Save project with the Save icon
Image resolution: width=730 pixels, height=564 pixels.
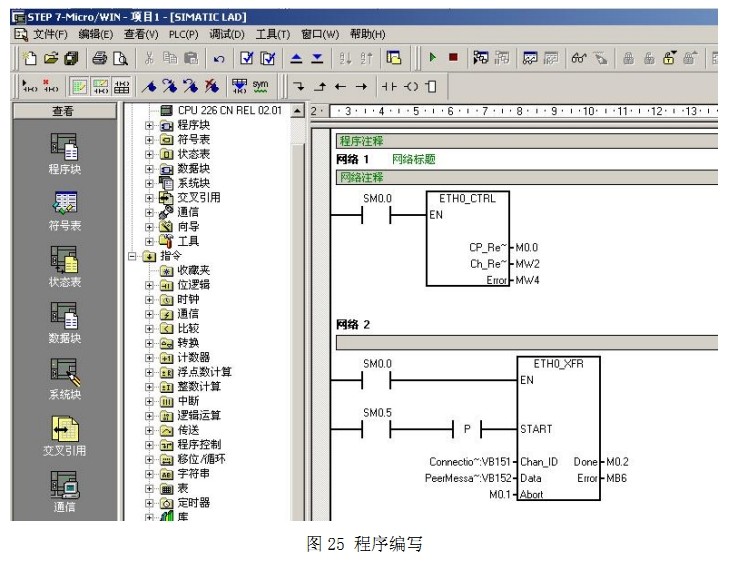coord(71,58)
